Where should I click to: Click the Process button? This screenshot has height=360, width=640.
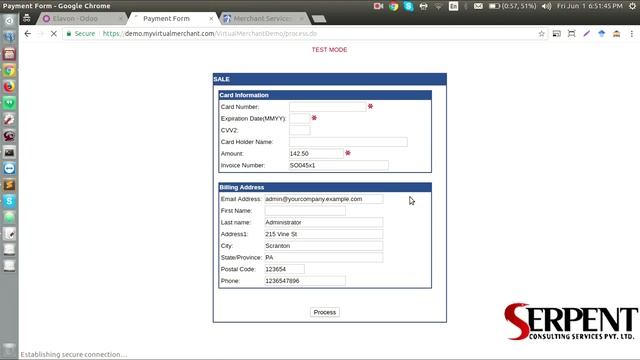(x=325, y=312)
